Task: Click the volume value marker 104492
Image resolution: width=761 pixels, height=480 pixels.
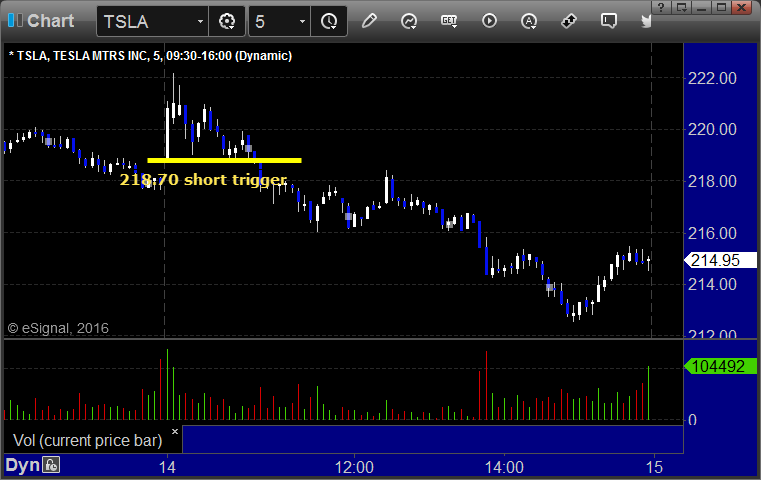Action: click(720, 366)
